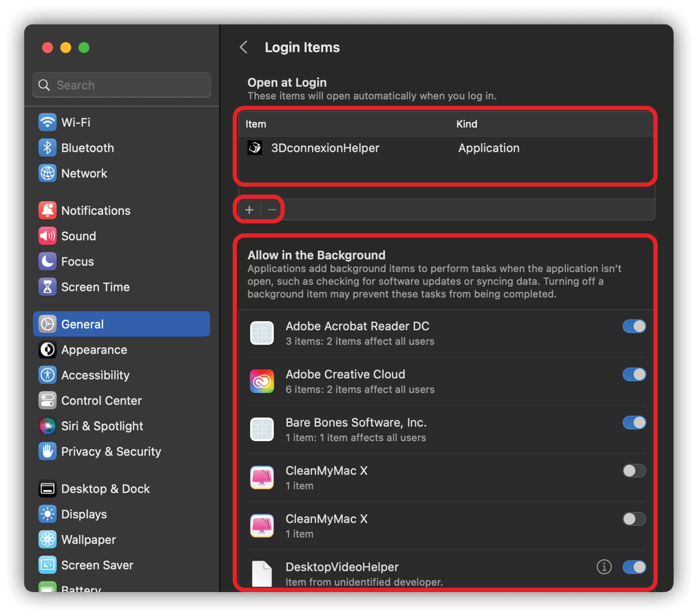Click the Desktop & Dock icon
698x616 pixels.
47,489
